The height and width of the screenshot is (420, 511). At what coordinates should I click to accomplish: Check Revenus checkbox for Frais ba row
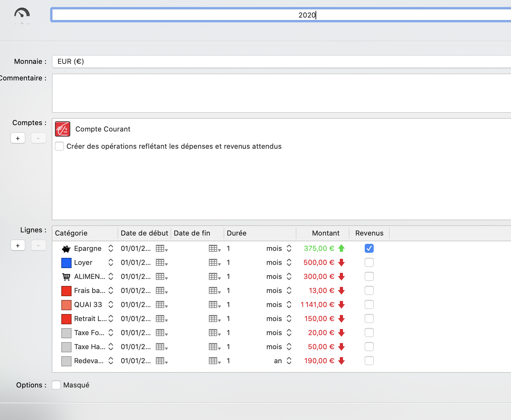pyautogui.click(x=369, y=290)
